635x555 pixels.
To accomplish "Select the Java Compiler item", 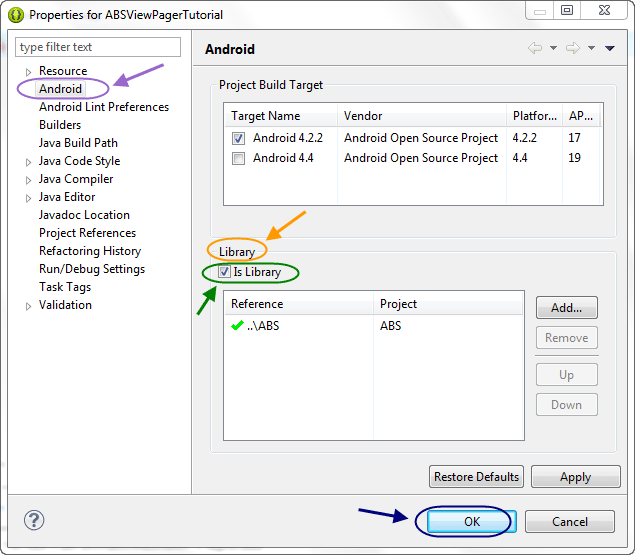I will 76,179.
